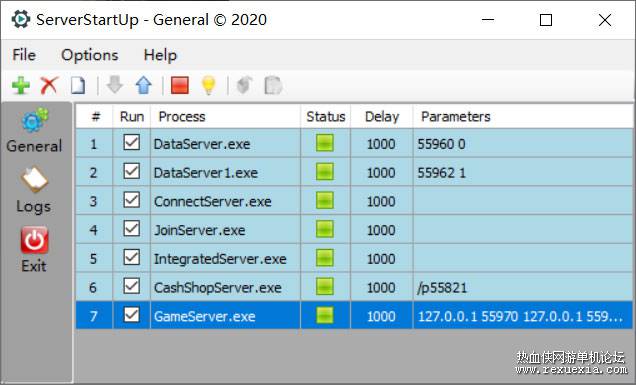Open the Logs sidebar section
The image size is (636, 385).
point(34,190)
